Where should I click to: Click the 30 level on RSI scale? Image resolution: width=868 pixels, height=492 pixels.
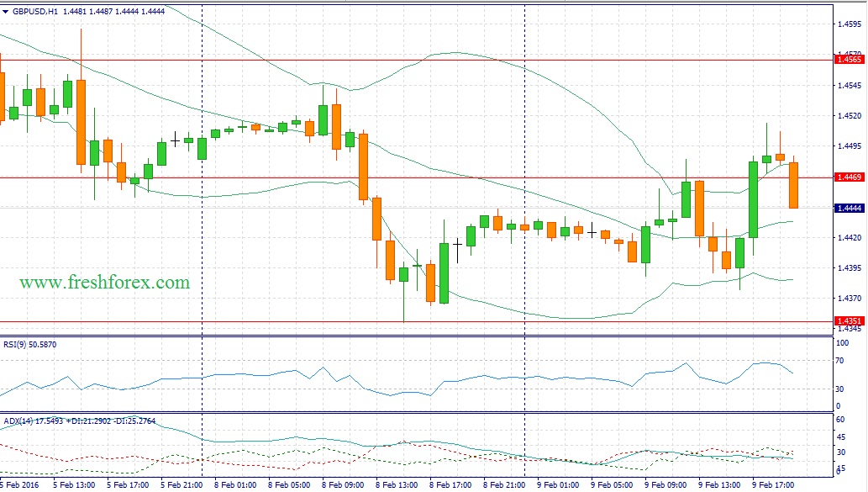(840, 389)
